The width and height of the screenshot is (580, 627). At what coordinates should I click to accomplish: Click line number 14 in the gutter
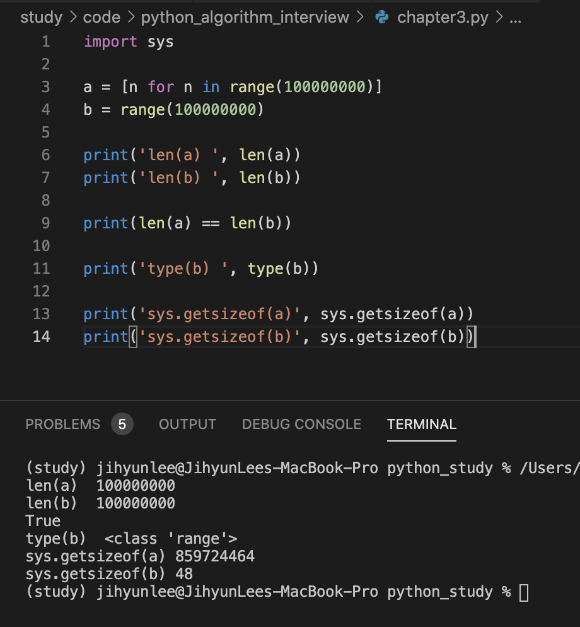click(x=41, y=336)
